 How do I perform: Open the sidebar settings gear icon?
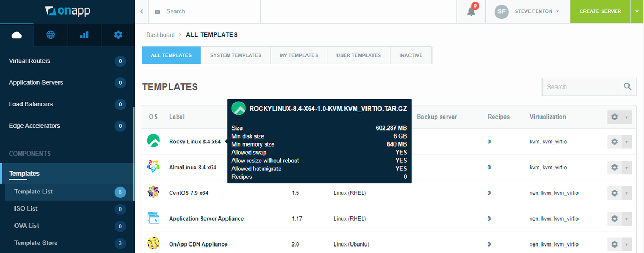point(118,35)
